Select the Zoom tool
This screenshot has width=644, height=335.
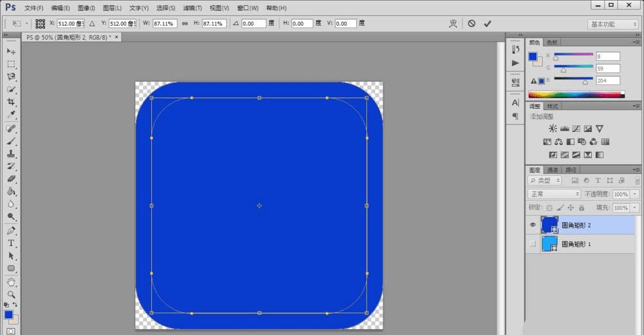[11, 294]
